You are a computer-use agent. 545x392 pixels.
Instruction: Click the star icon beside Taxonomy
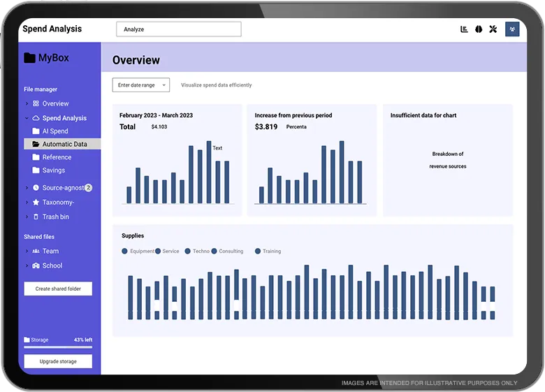pos(36,202)
